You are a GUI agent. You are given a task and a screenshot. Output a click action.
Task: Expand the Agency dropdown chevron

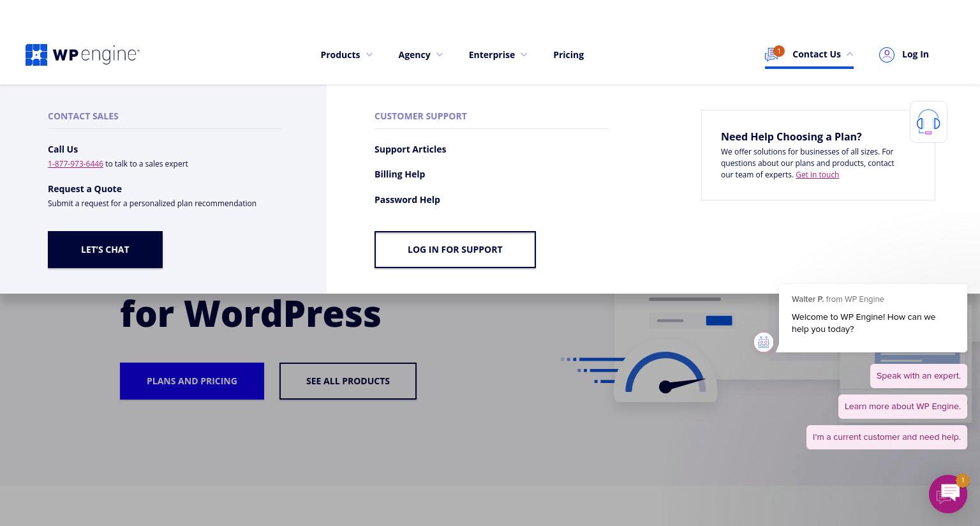click(x=440, y=55)
